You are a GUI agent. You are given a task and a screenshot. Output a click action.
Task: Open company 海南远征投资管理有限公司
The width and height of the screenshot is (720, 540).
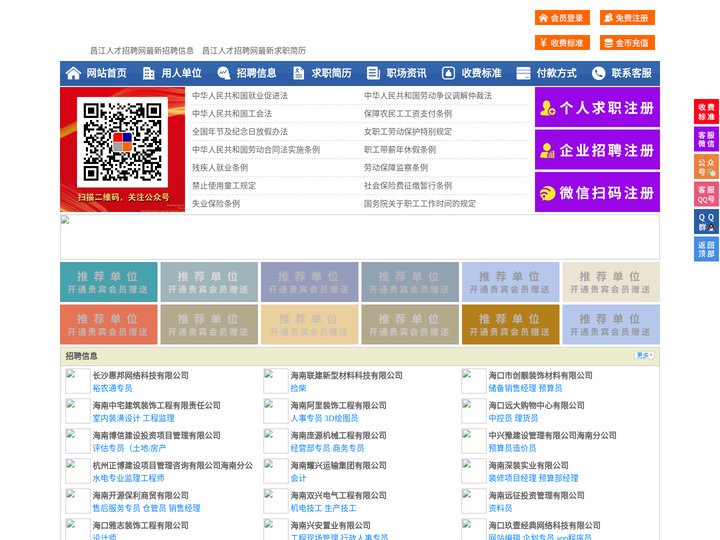tap(536, 495)
